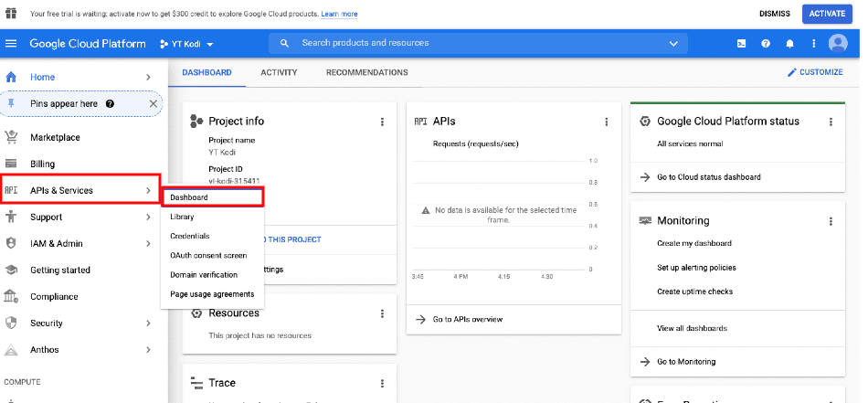The height and width of the screenshot is (403, 868).
Task: Expand the search bar dropdown arrow
Action: (x=673, y=44)
